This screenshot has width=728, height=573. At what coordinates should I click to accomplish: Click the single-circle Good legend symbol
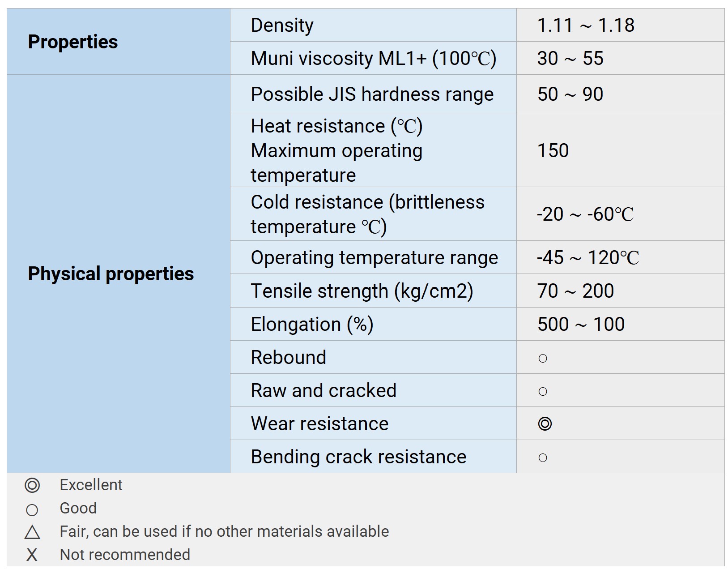point(32,510)
